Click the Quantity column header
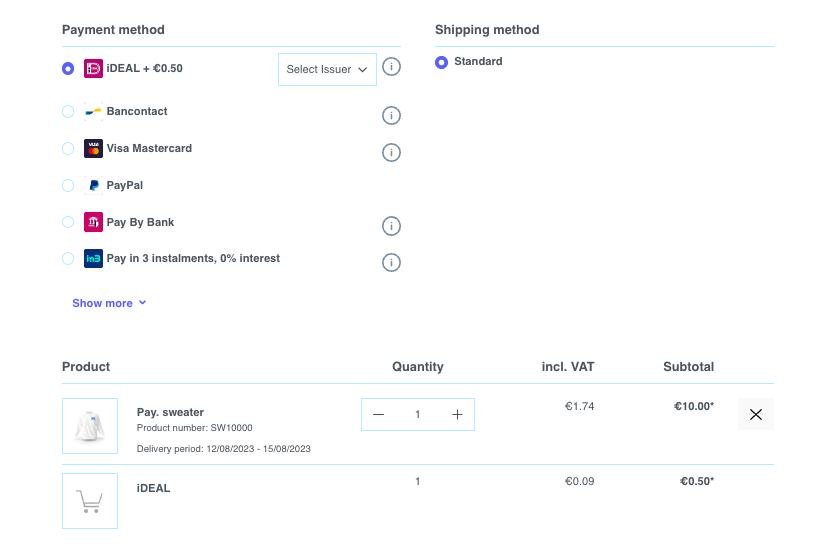The image size is (839, 554). point(418,367)
